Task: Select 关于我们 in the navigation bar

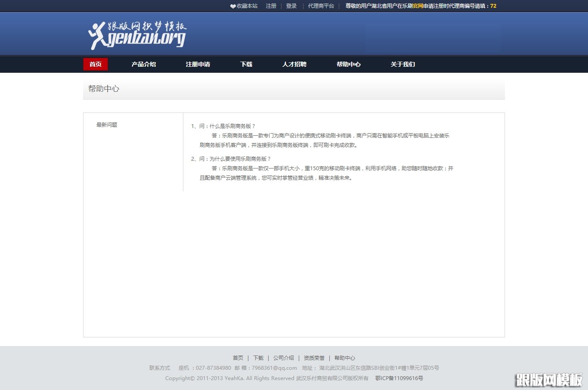Action: coord(402,64)
